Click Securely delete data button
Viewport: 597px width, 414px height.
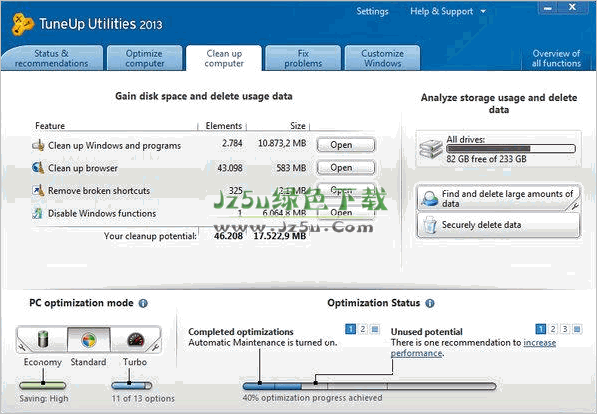click(x=498, y=225)
